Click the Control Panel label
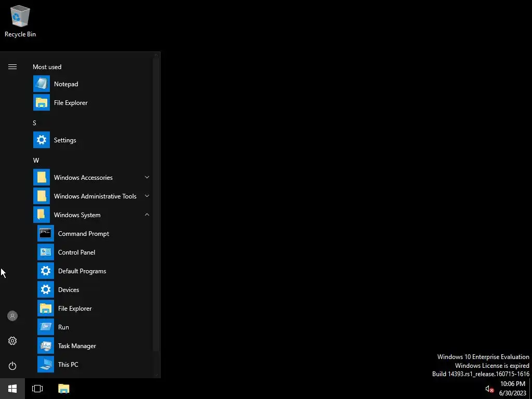532x399 pixels. coord(77,252)
